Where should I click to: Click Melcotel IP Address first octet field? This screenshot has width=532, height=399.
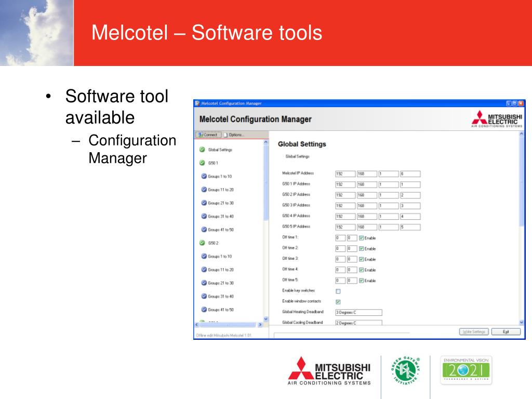click(x=345, y=174)
